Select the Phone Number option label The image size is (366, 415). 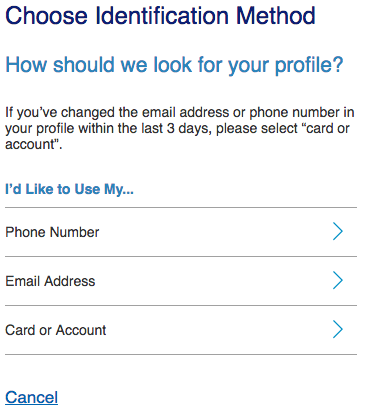[52, 232]
